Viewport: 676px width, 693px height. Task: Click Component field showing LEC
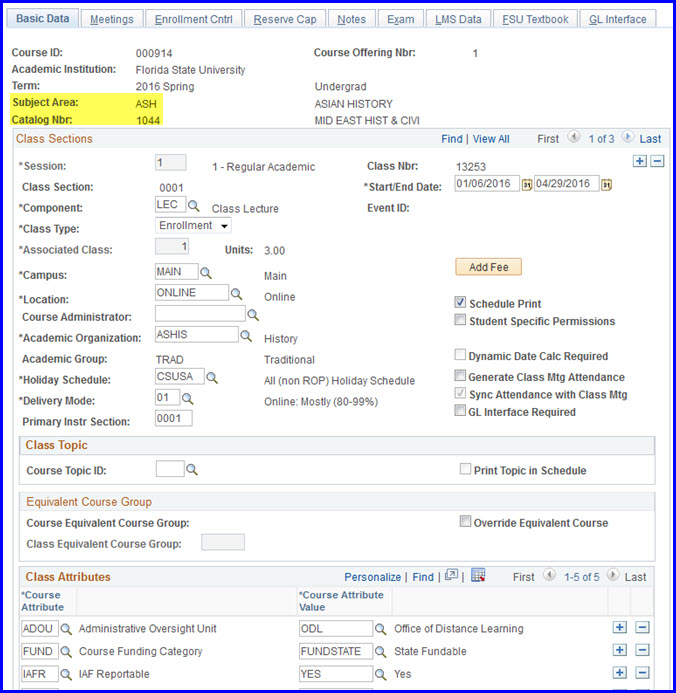[x=171, y=205]
